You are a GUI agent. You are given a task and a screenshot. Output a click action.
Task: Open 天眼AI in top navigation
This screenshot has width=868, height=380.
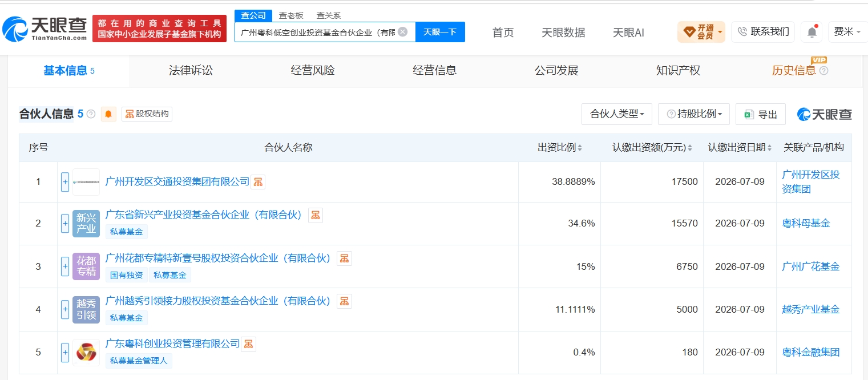628,33
